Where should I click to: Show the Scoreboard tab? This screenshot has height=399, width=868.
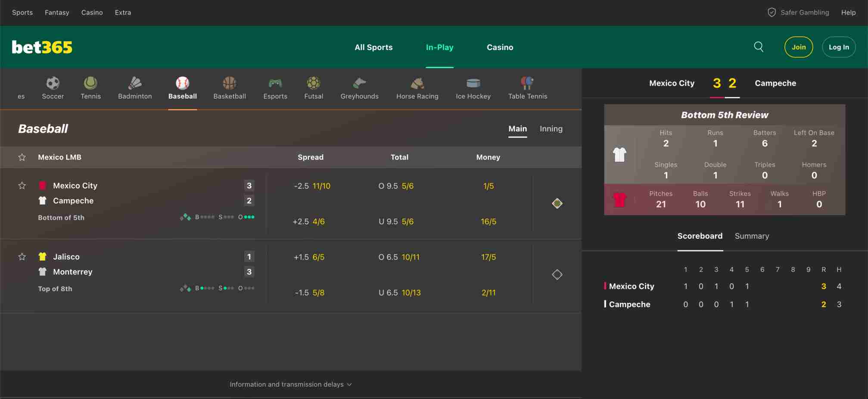(x=700, y=236)
